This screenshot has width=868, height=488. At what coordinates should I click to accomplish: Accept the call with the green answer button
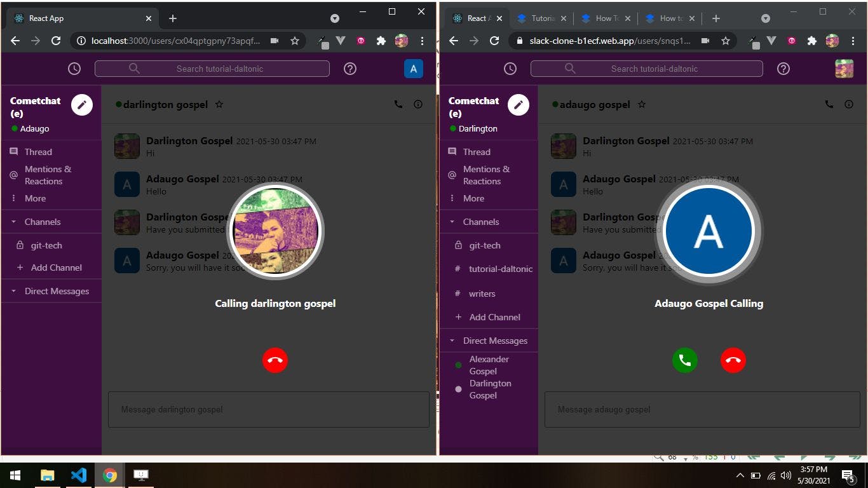point(684,360)
